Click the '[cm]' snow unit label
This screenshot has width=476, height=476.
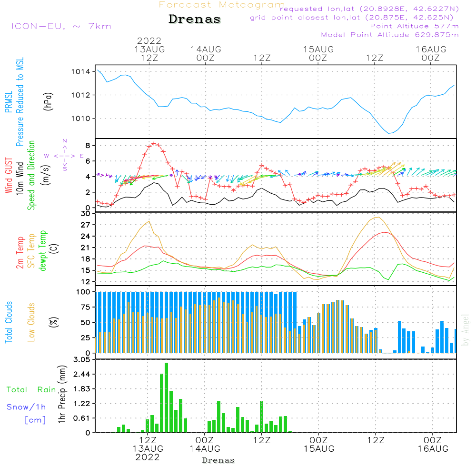coord(35,420)
